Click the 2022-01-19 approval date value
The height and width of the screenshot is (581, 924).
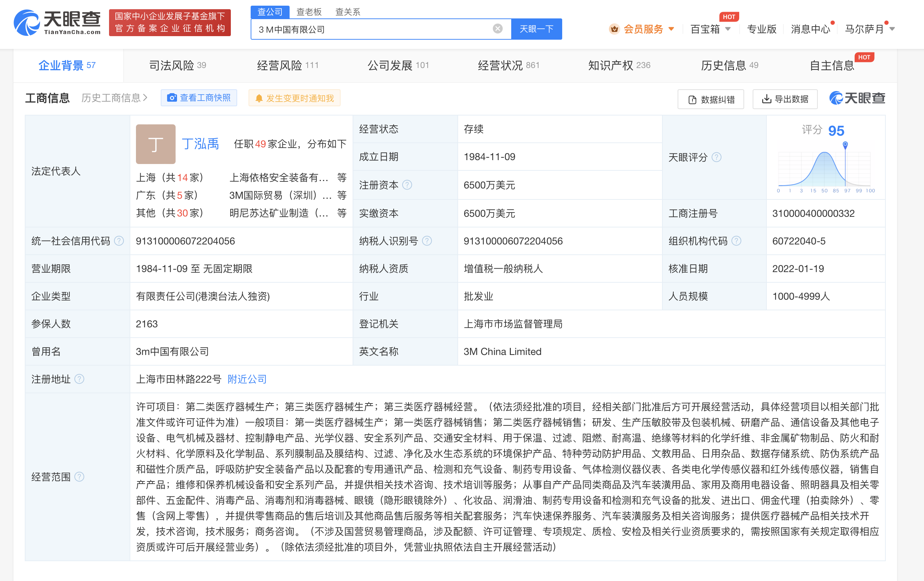(x=798, y=269)
